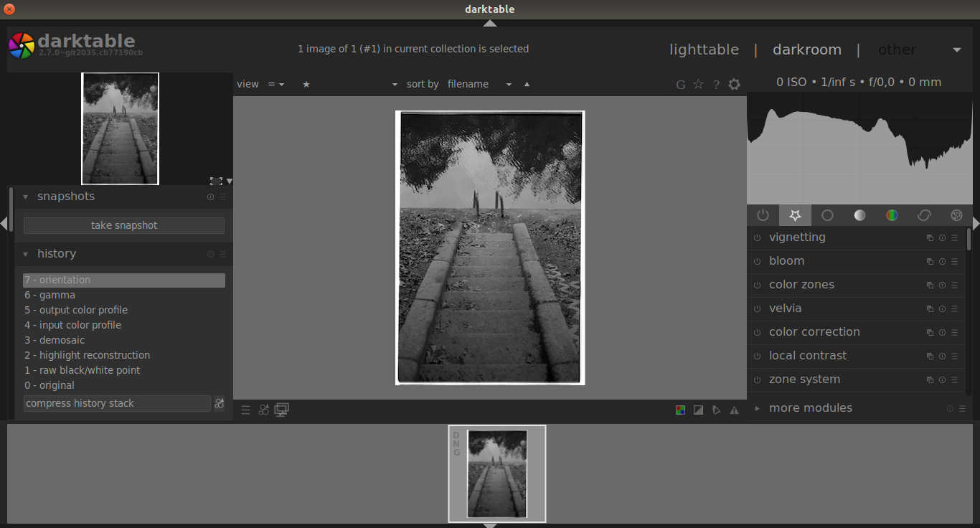Screen dimensions: 980x528
Task: Click take snapshot button
Action: (x=124, y=225)
